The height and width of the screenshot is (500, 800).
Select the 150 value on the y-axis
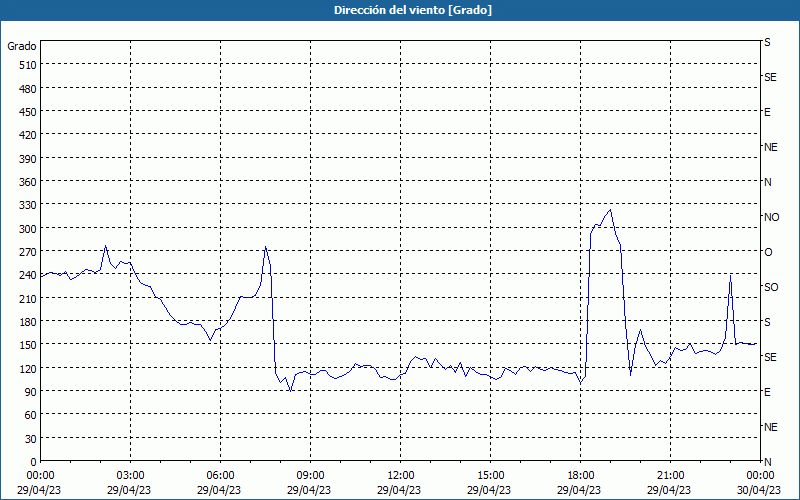pos(28,345)
